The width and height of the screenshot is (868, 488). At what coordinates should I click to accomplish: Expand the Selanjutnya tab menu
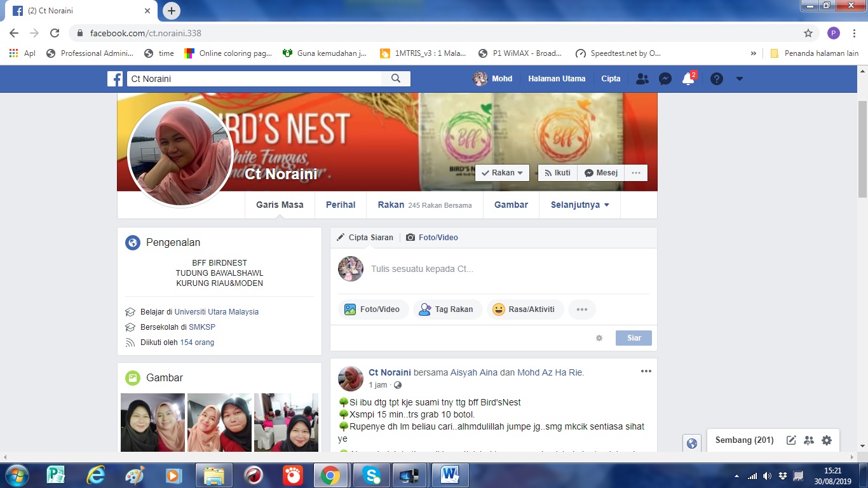click(x=580, y=205)
